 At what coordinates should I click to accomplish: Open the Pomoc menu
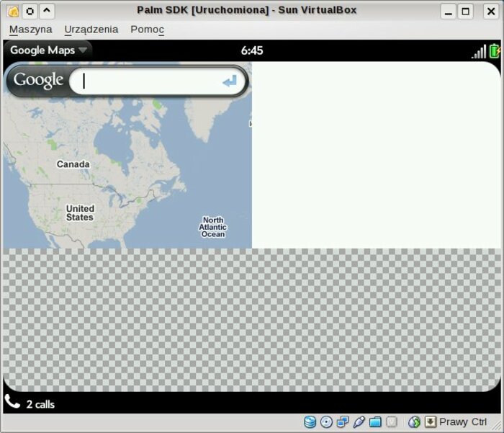pos(147,30)
